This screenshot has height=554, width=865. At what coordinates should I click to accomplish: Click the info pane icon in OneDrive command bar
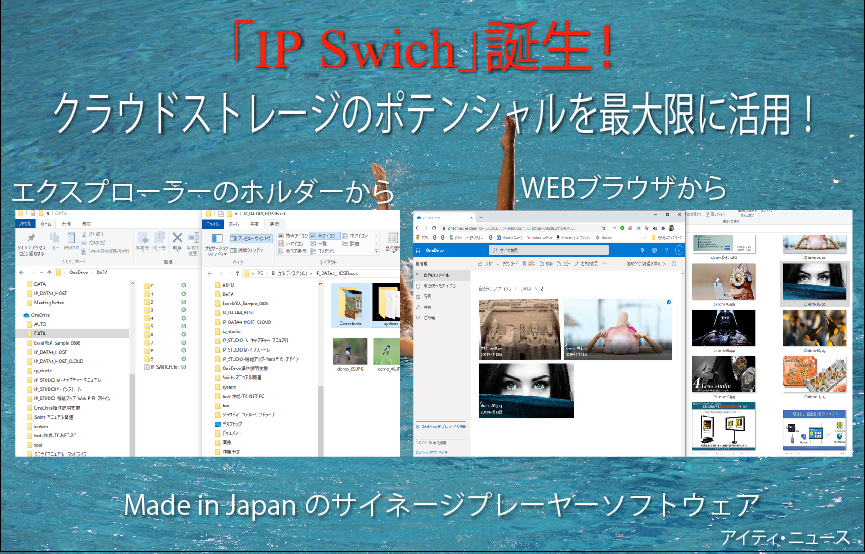(674, 264)
